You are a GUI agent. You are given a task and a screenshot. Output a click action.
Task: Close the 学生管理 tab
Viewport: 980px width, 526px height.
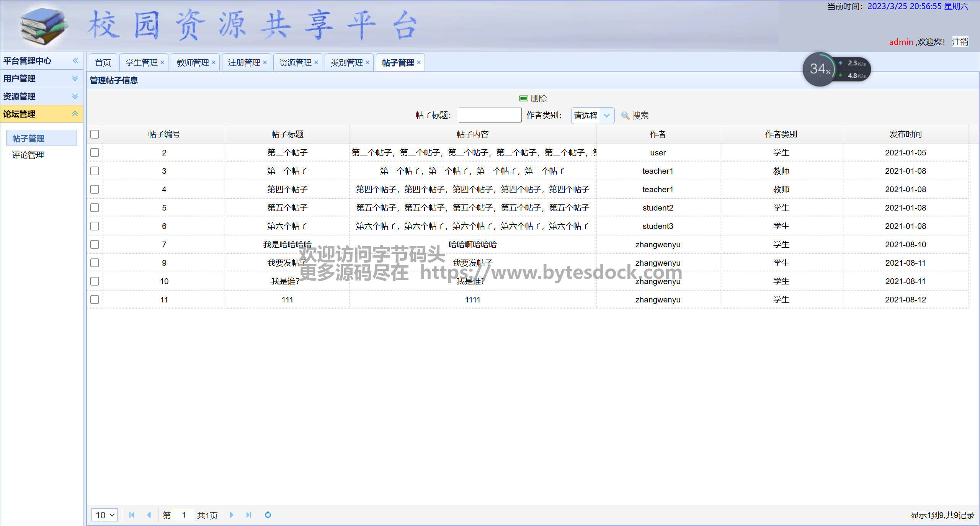pos(162,62)
